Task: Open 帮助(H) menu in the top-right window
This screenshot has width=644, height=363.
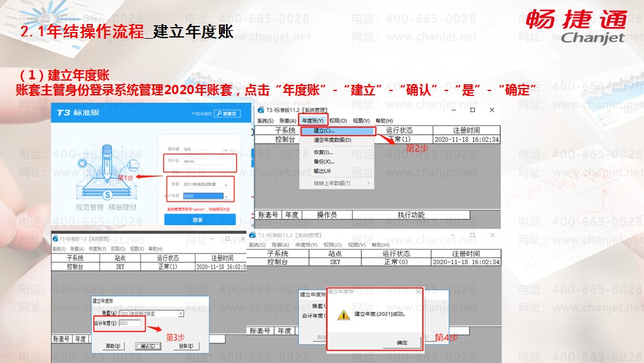Action: point(384,121)
